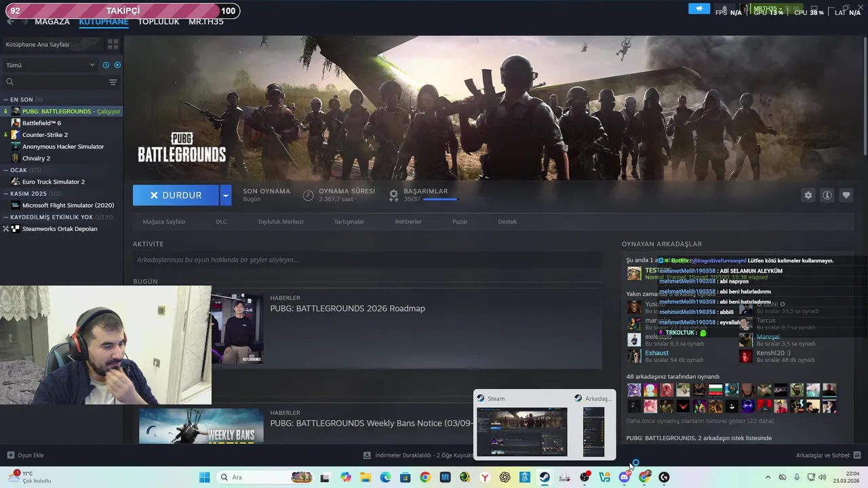
Task: Open the Weekly Bans news thumbnail
Action: [201, 426]
